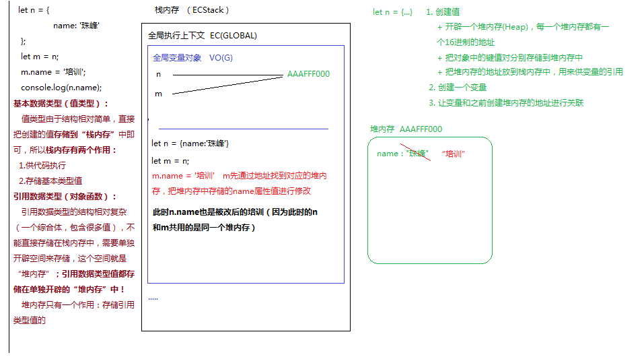Click the line "console.log(n.name);"

pos(61,88)
